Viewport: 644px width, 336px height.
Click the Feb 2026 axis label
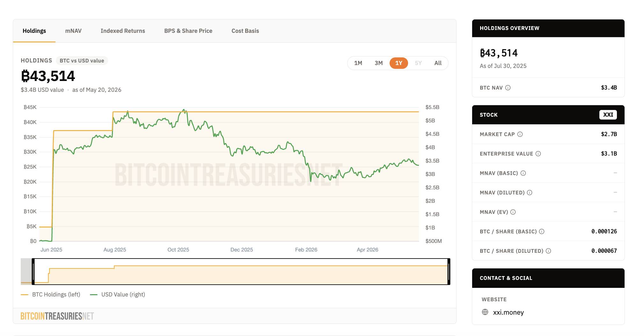306,250
